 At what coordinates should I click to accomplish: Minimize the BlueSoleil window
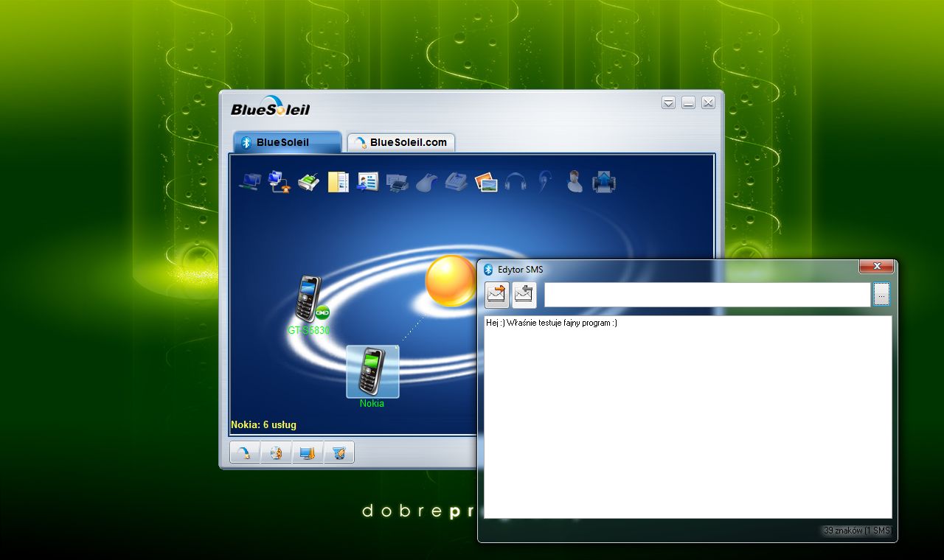(688, 102)
